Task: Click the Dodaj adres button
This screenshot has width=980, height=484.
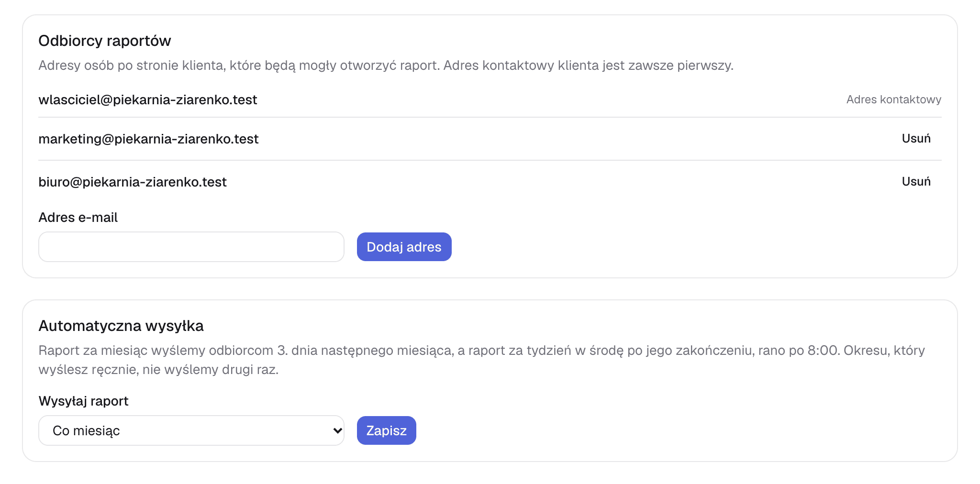Action: [404, 247]
